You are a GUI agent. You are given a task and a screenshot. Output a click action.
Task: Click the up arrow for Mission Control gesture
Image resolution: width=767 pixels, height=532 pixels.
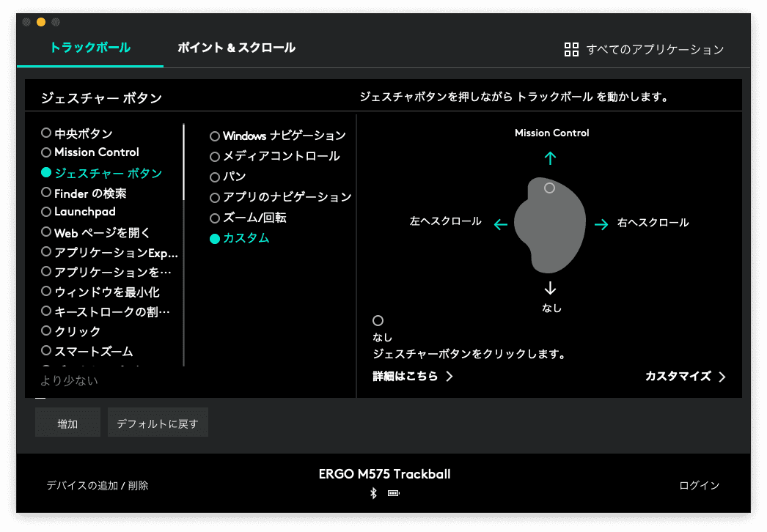point(551,158)
